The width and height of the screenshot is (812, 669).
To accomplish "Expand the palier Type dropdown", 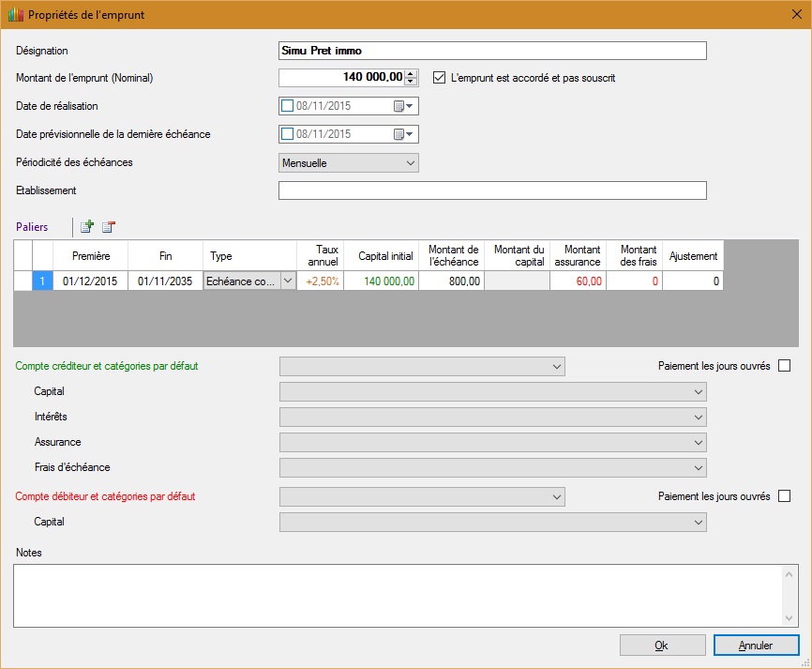I will [287, 281].
